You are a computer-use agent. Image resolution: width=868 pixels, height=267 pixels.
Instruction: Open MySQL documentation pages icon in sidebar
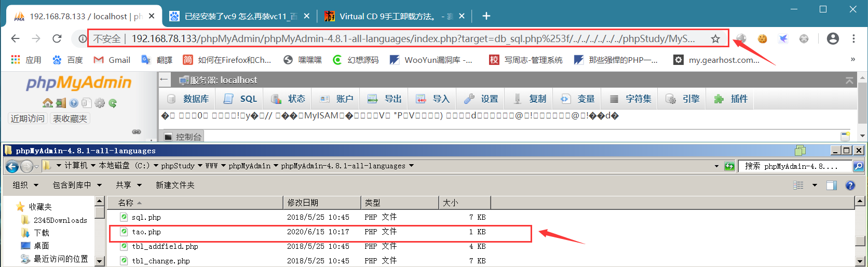(x=87, y=103)
